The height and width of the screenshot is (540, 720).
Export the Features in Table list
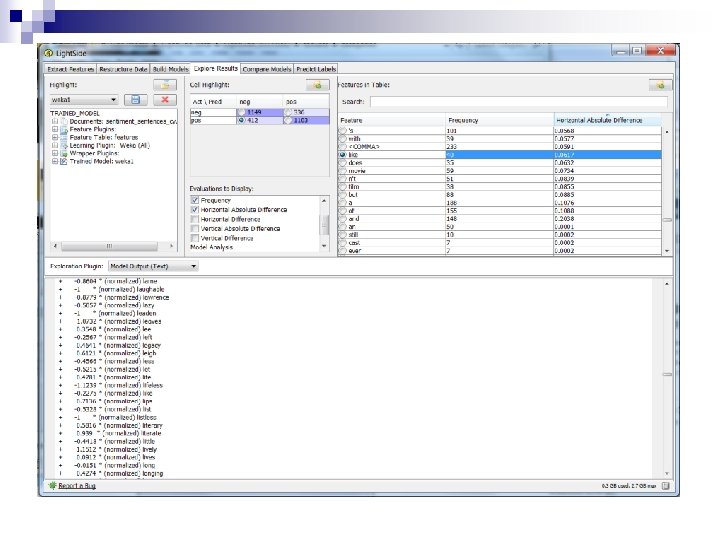point(660,85)
